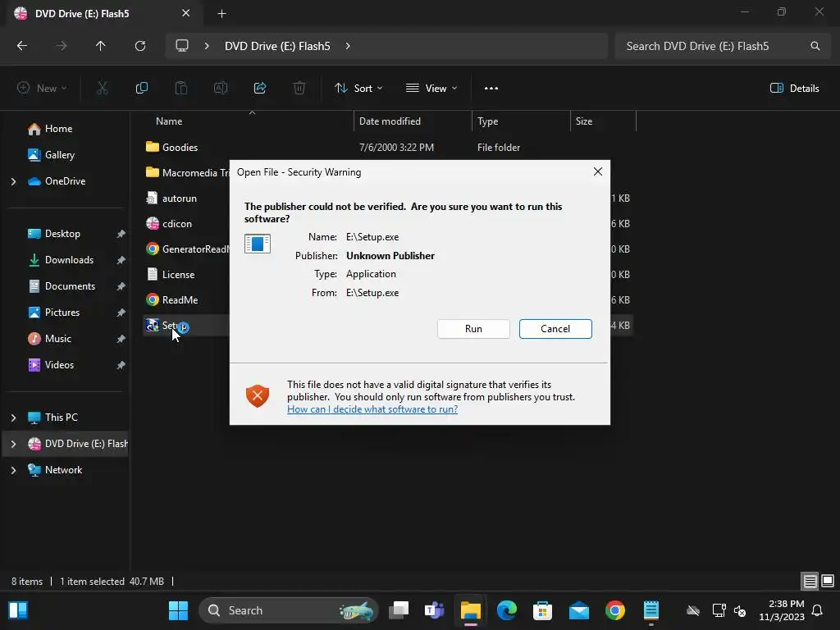Click the Share icon in toolbar
The image size is (840, 630).
[260, 89]
